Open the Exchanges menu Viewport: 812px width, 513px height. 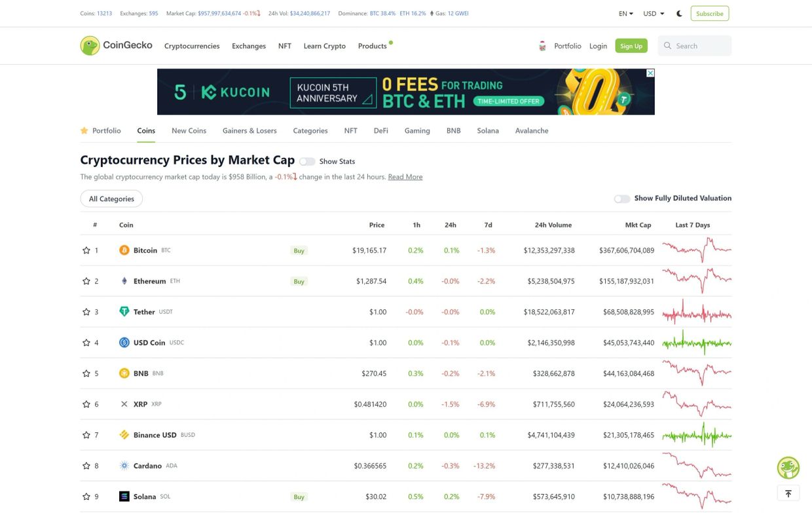[249, 46]
